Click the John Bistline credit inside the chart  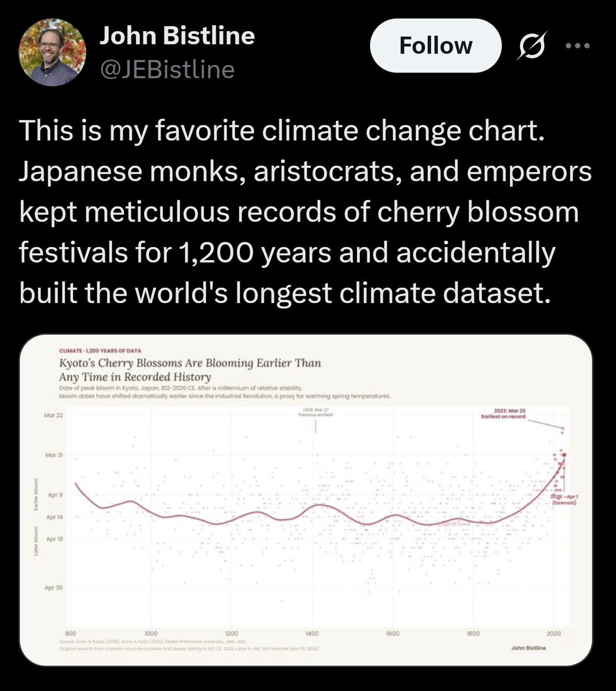pyautogui.click(x=528, y=648)
